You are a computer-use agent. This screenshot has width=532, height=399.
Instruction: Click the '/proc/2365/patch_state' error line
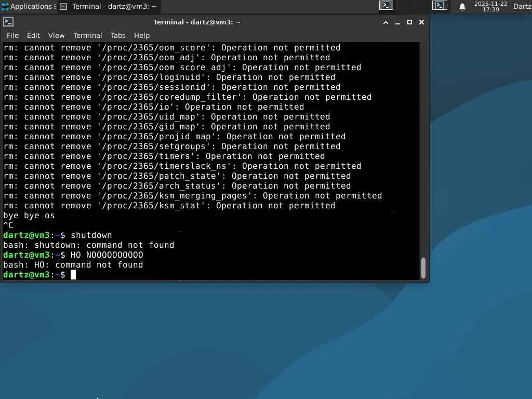point(177,176)
